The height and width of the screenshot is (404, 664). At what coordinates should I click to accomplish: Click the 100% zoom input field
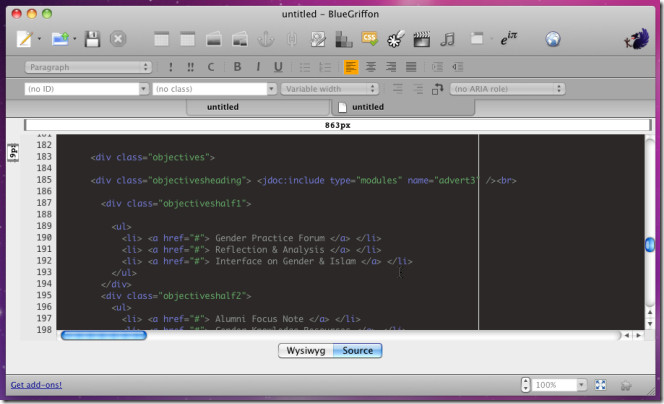tap(554, 385)
